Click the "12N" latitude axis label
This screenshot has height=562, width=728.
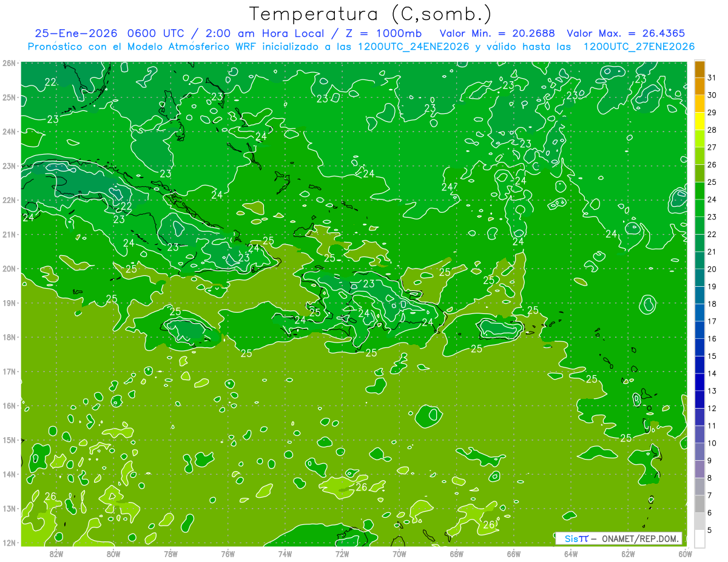coord(8,543)
